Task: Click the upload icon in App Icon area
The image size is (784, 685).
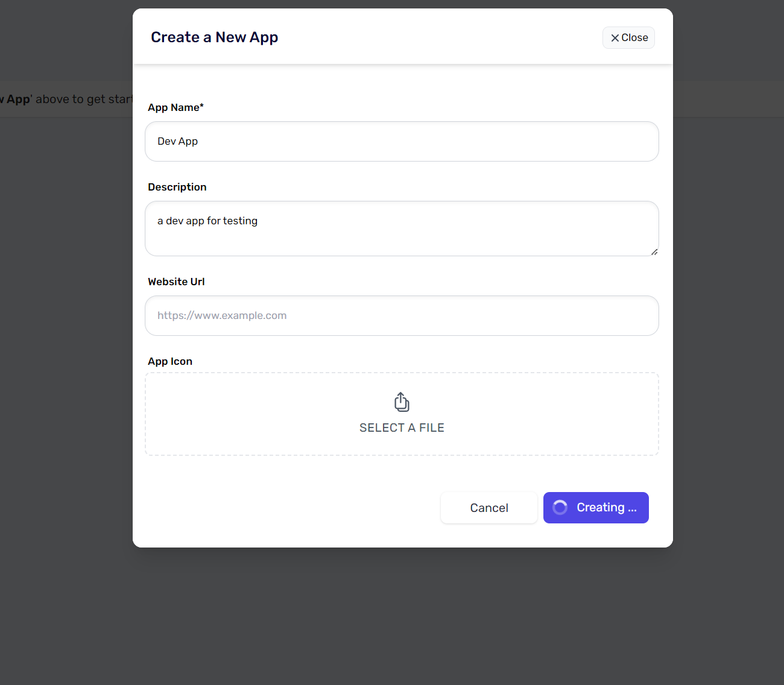Action: pyautogui.click(x=402, y=402)
